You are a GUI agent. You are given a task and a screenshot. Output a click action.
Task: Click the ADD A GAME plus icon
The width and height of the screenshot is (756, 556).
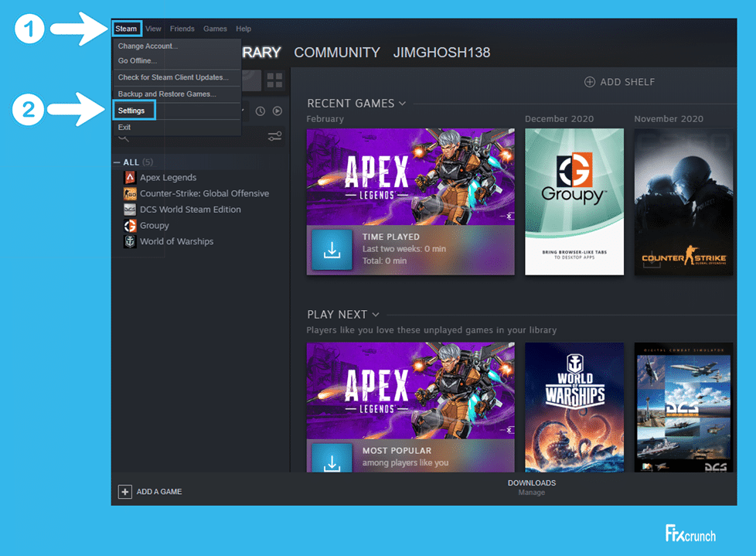click(x=125, y=492)
